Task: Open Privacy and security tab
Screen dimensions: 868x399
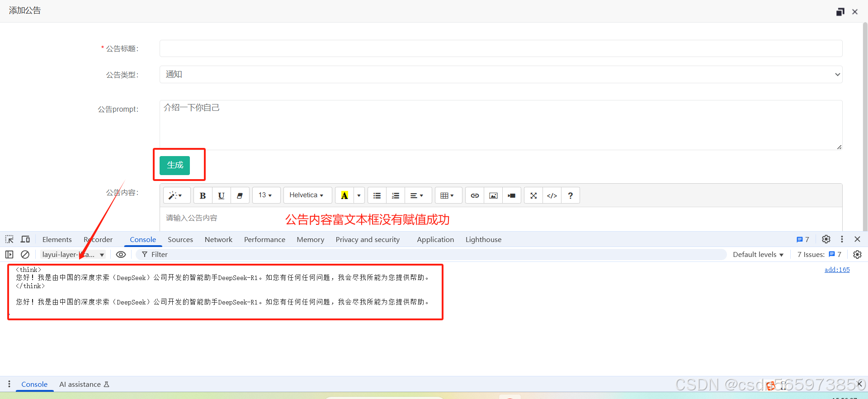Action: pos(368,239)
